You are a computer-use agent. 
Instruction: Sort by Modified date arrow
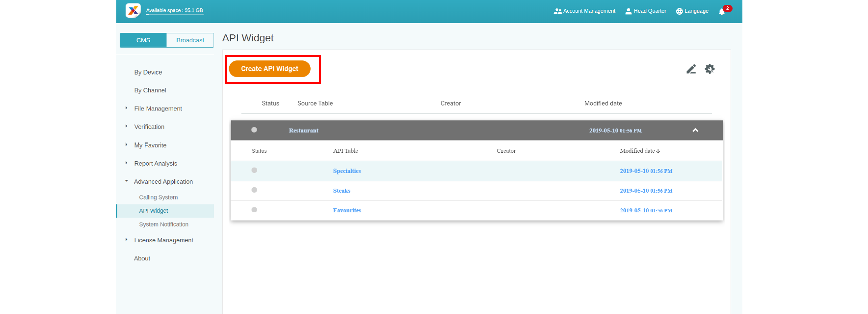click(658, 151)
